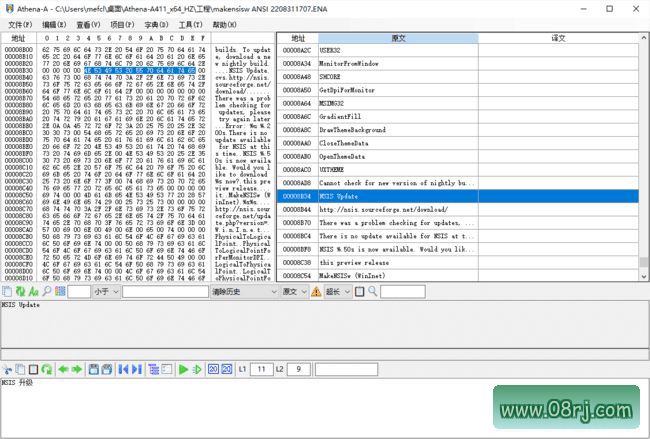Click the string table scrollbar up arrow
650x439 pixels.
coord(643,38)
